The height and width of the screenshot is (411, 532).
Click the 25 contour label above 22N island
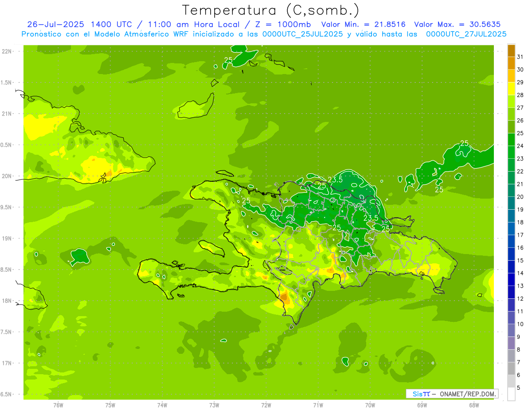(228, 60)
